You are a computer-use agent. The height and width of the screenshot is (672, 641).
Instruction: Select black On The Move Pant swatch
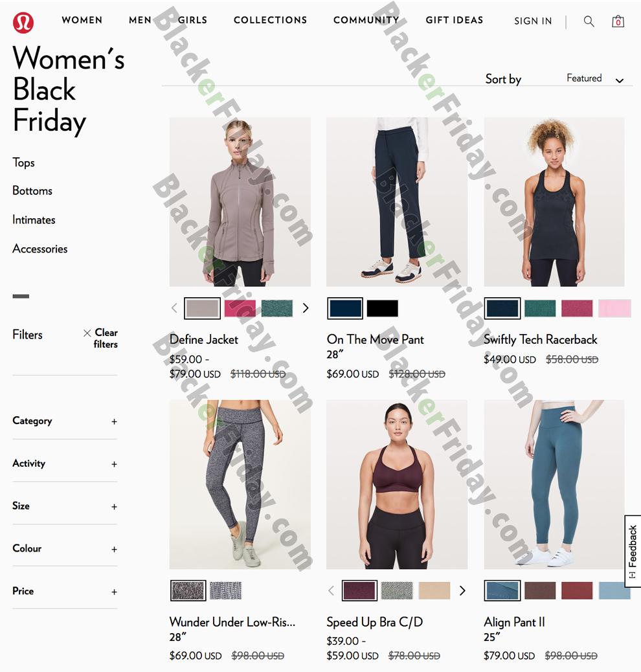click(383, 308)
